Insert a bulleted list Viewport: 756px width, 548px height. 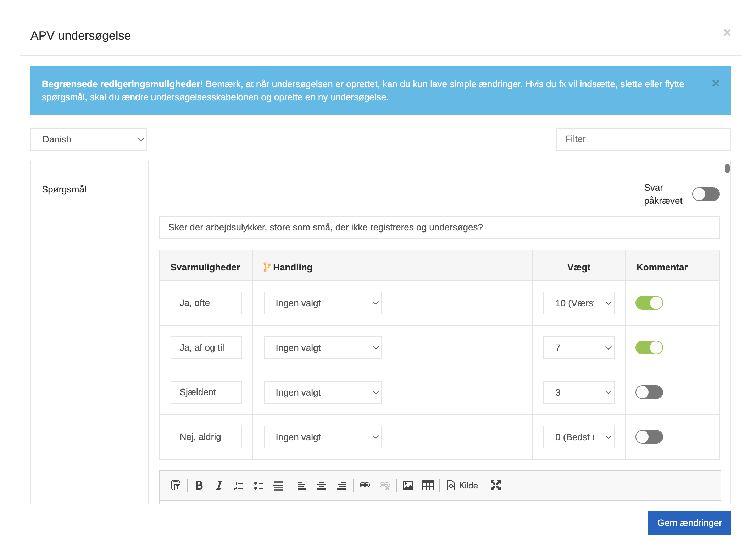[x=259, y=485]
